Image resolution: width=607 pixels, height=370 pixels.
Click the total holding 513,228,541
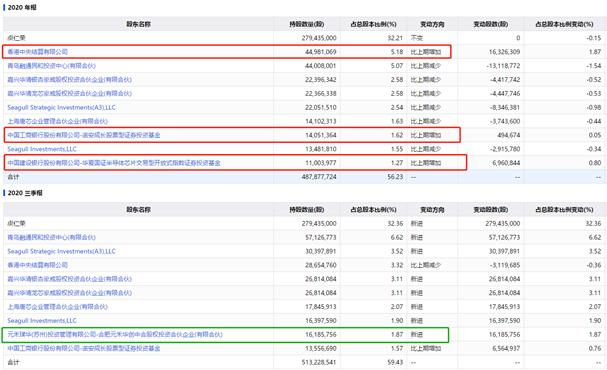click(x=319, y=362)
